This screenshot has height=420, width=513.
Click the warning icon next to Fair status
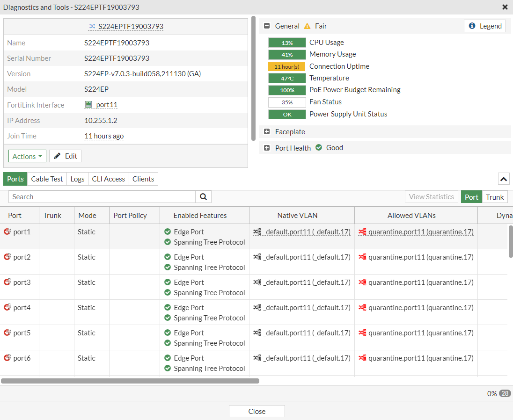coord(307,26)
